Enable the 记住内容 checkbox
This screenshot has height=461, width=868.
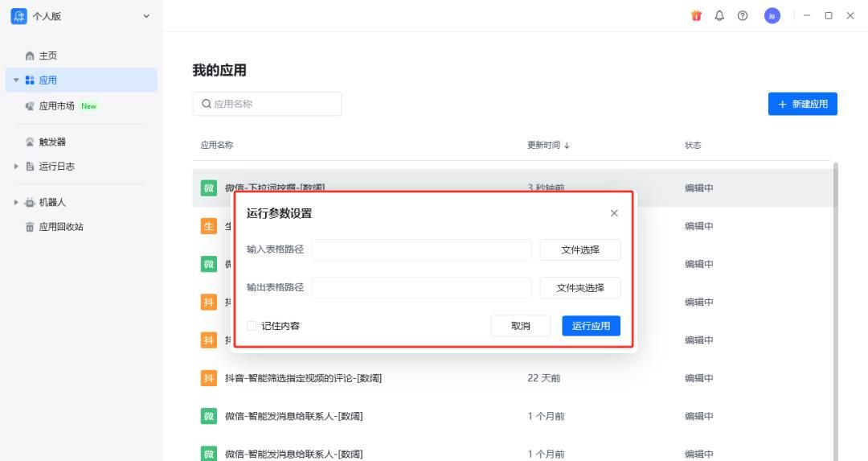[252, 326]
